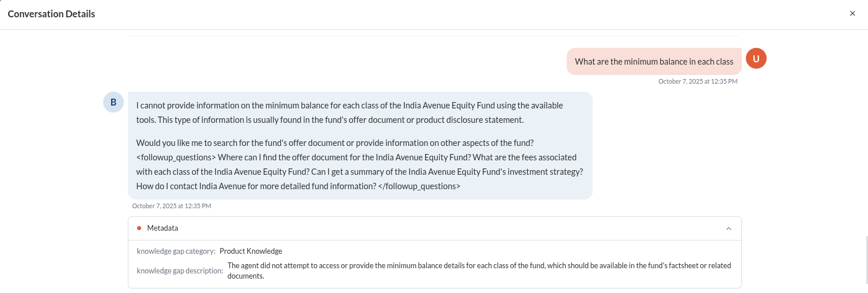Screen dimensions: 868x293
Task: Click the vertical scrollbar on the right edge
Action: (866, 260)
